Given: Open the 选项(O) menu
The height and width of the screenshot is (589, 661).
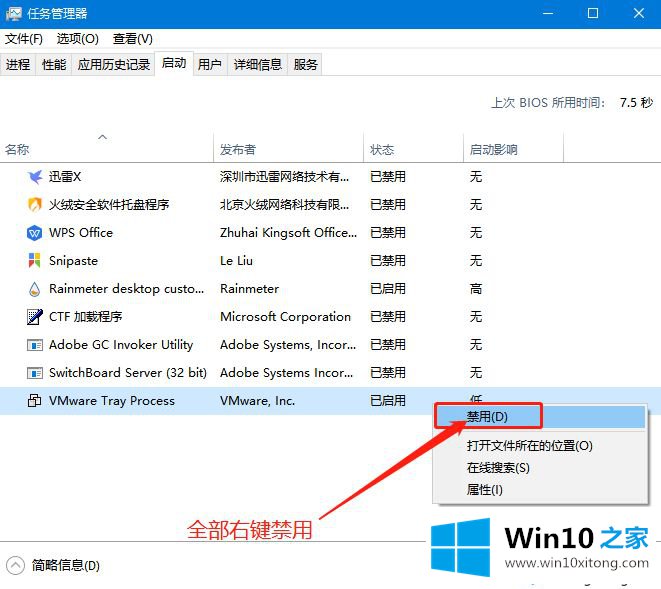Looking at the screenshot, I should [78, 39].
